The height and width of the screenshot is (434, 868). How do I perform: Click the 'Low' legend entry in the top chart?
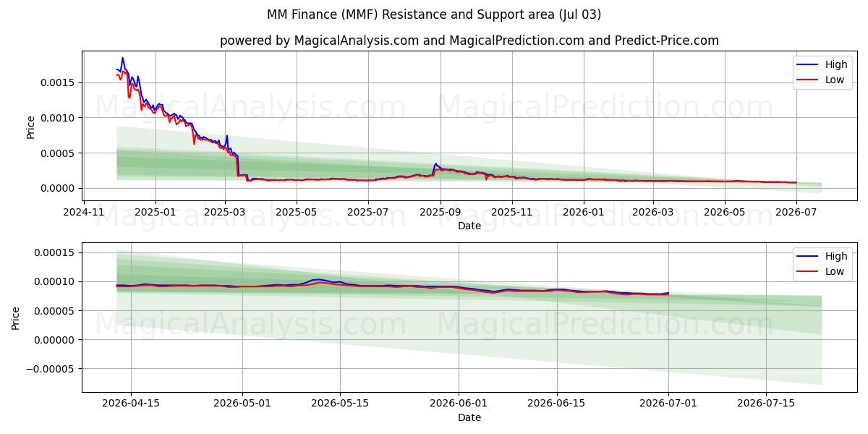pos(835,80)
